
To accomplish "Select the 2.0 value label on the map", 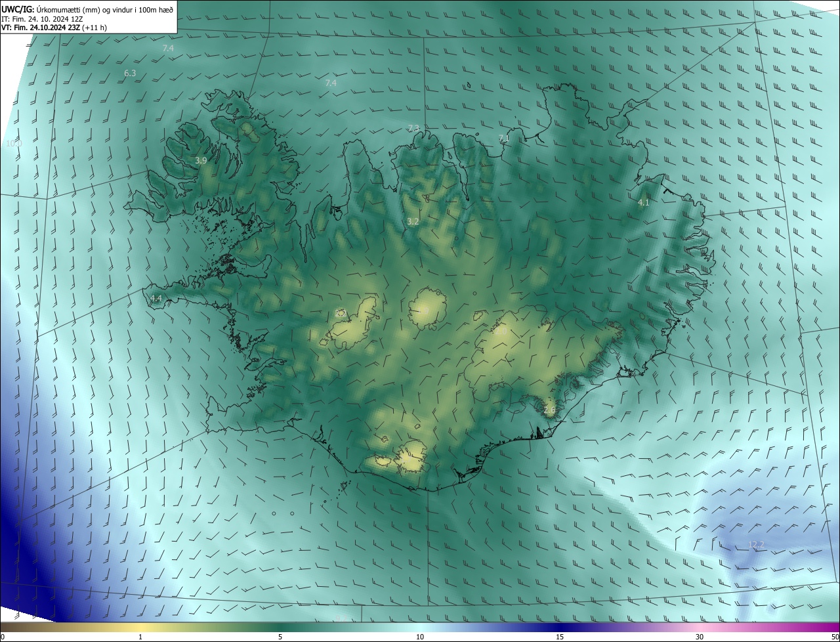I will tap(500, 332).
